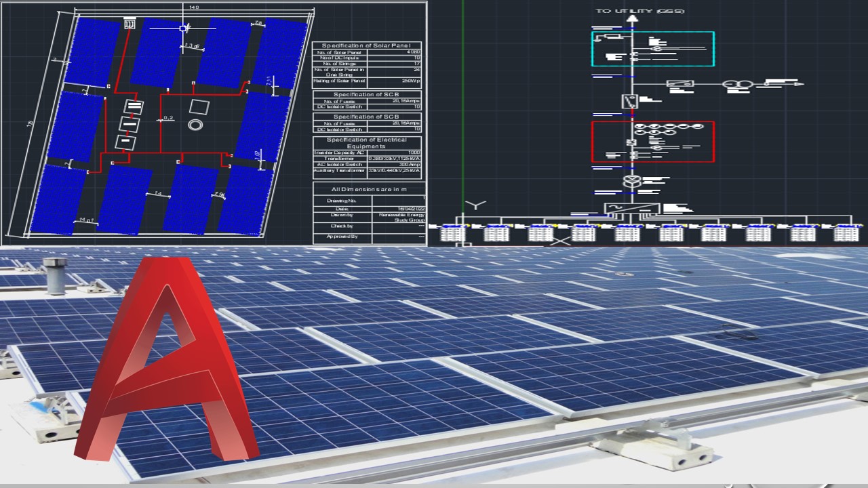This screenshot has width=868, height=488.
Task: Select the leftmost solar string block at diagram bottom
Action: pyautogui.click(x=453, y=232)
